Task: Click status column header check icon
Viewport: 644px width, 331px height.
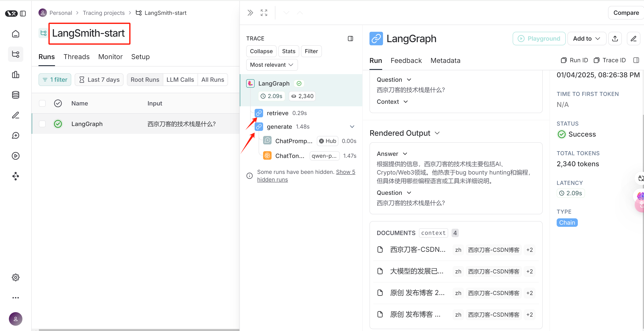Action: (x=58, y=103)
